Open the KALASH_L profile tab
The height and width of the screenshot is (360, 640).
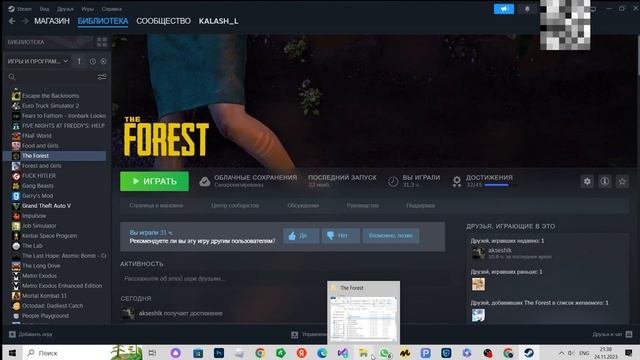[218, 21]
